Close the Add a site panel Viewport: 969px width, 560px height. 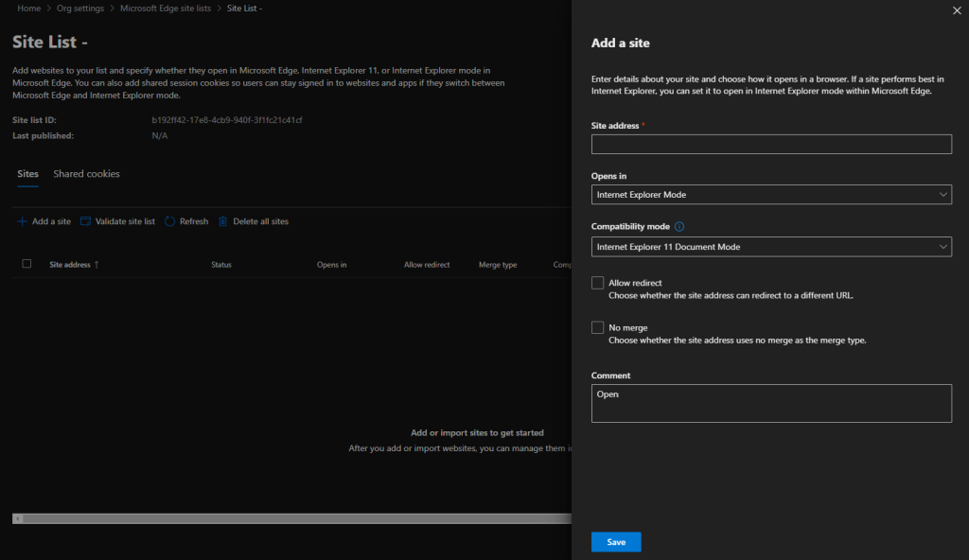pos(957,10)
